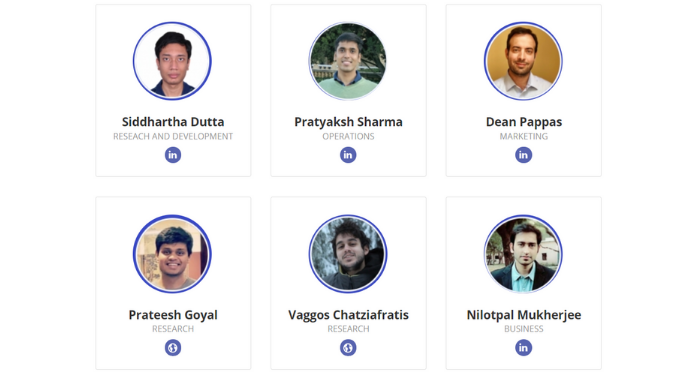Select the name Vaggos Chatziafratis
This screenshot has height=375, width=700.
point(348,315)
